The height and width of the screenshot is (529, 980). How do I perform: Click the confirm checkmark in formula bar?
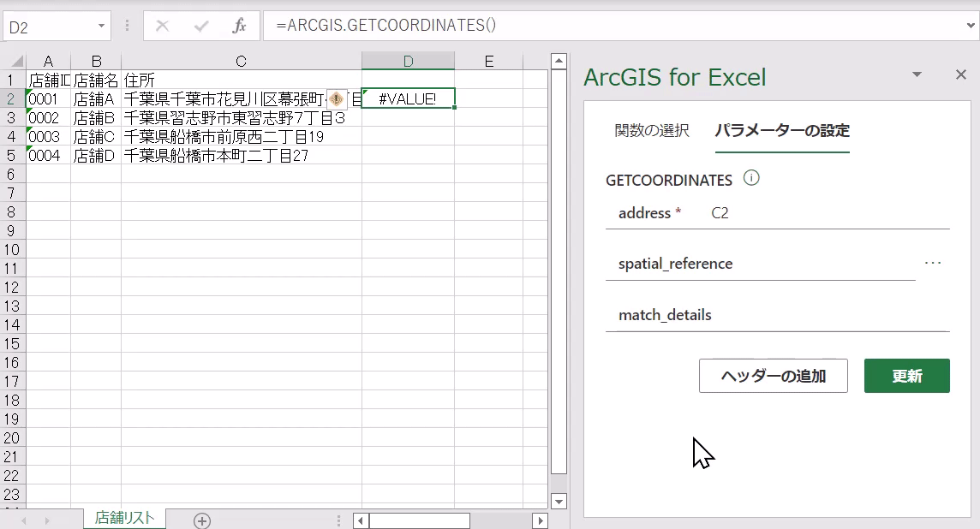tap(201, 26)
